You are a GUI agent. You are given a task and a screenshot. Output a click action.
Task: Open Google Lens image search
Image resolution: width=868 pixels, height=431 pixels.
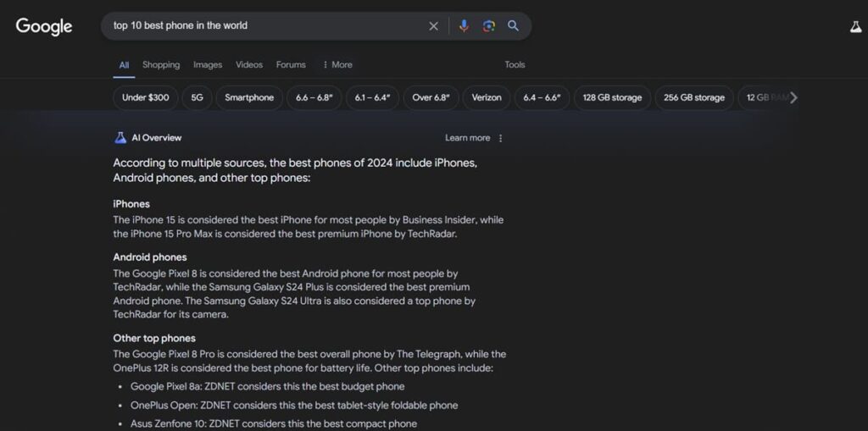[488, 26]
